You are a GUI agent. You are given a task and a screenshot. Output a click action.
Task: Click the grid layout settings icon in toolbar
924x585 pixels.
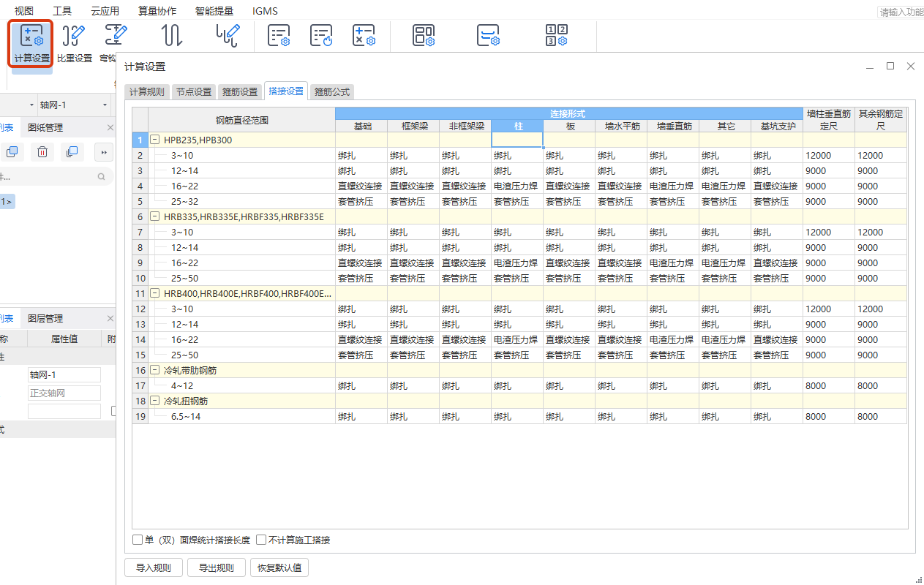(424, 36)
